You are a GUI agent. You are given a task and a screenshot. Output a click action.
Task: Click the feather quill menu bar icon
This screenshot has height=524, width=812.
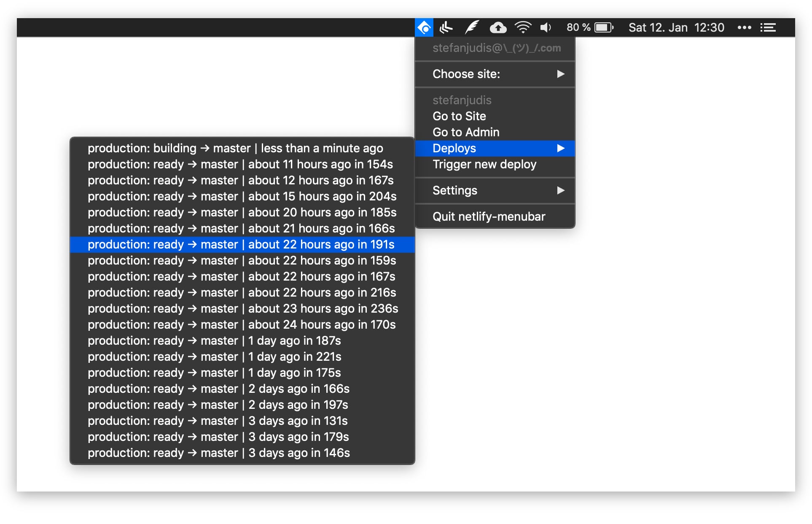pos(472,28)
